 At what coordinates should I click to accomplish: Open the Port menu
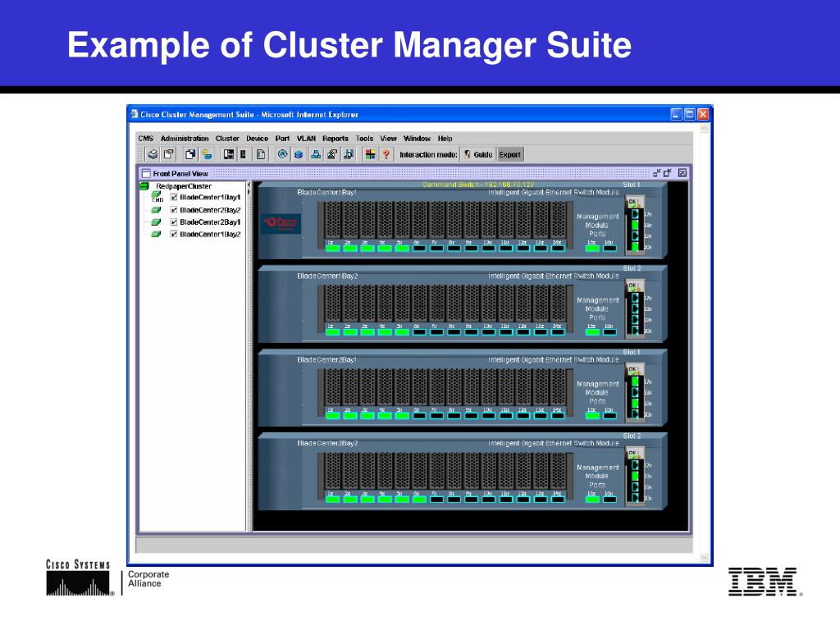(282, 138)
